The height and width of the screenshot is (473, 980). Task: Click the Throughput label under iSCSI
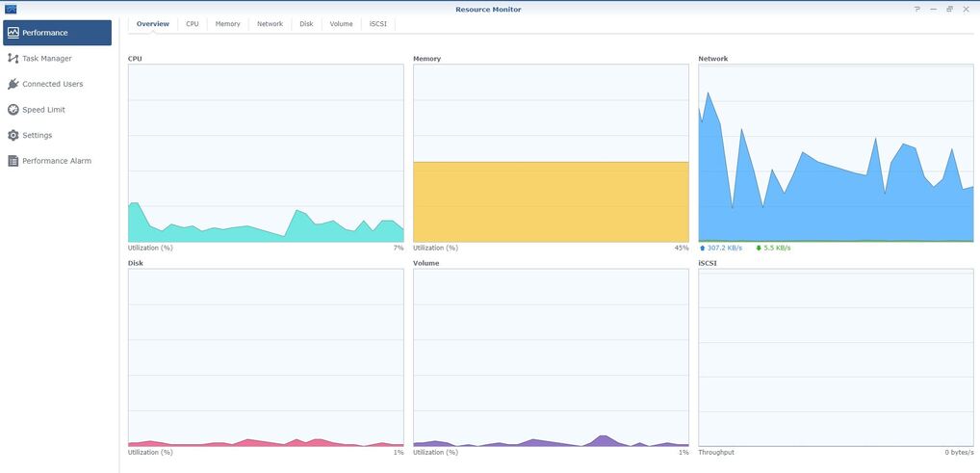[716, 453]
